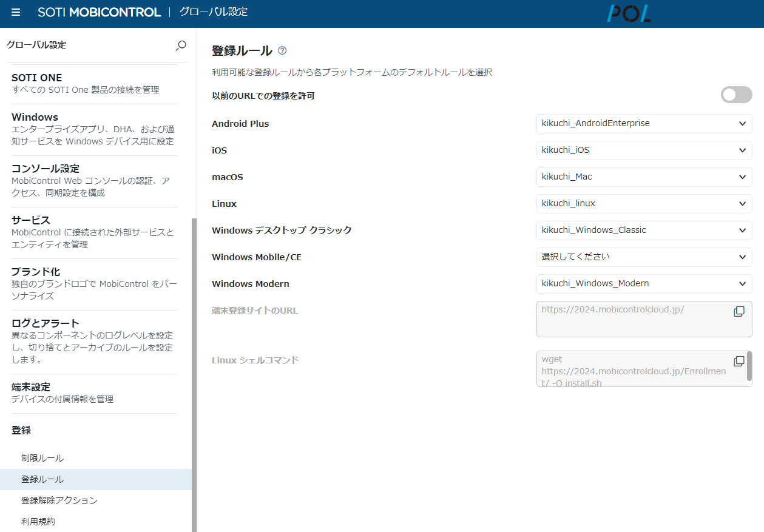Image resolution: width=764 pixels, height=532 pixels.
Task: Open Windows デスクトップ クラシック rule dropdown
Action: pos(644,231)
